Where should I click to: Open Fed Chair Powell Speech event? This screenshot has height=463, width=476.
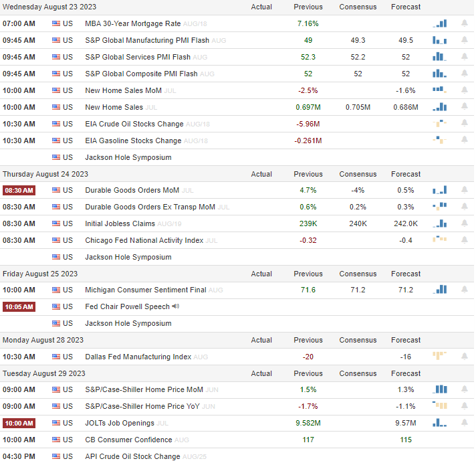tap(127, 306)
